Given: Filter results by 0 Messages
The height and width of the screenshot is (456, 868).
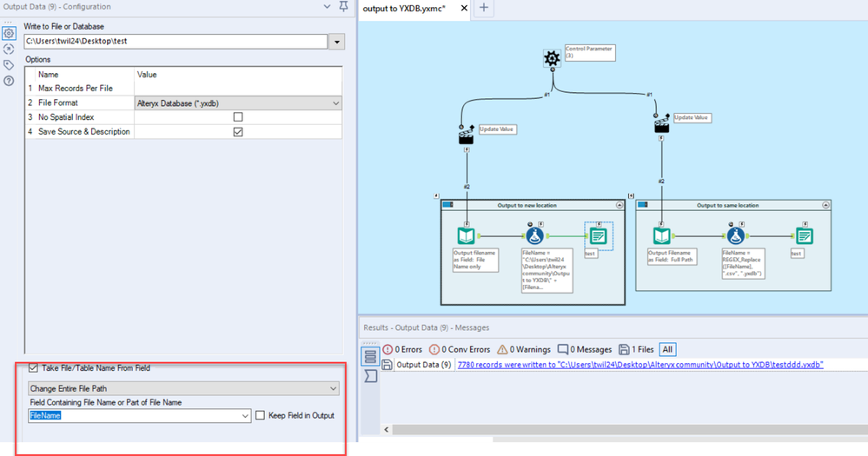Looking at the screenshot, I should tap(585, 350).
